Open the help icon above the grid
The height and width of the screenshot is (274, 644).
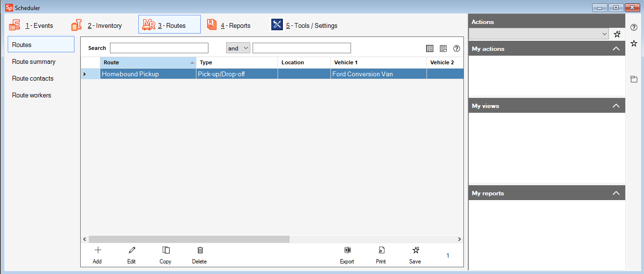(457, 48)
